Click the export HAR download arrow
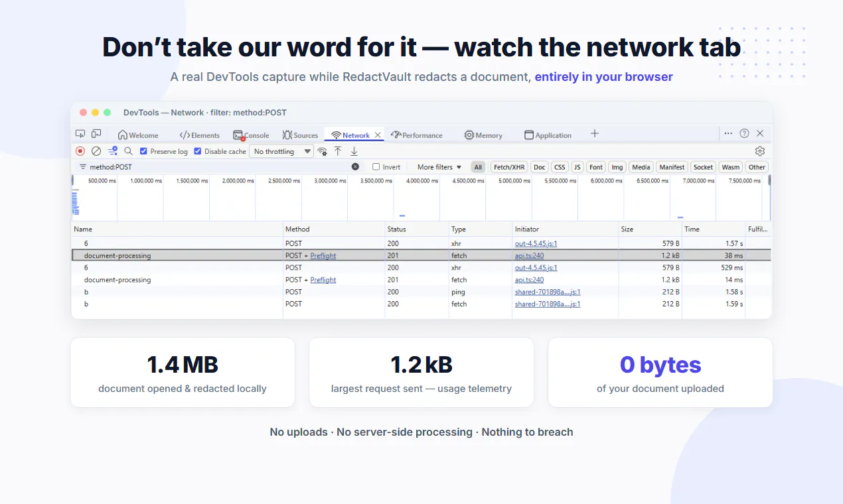This screenshot has height=504, width=843. coord(354,151)
